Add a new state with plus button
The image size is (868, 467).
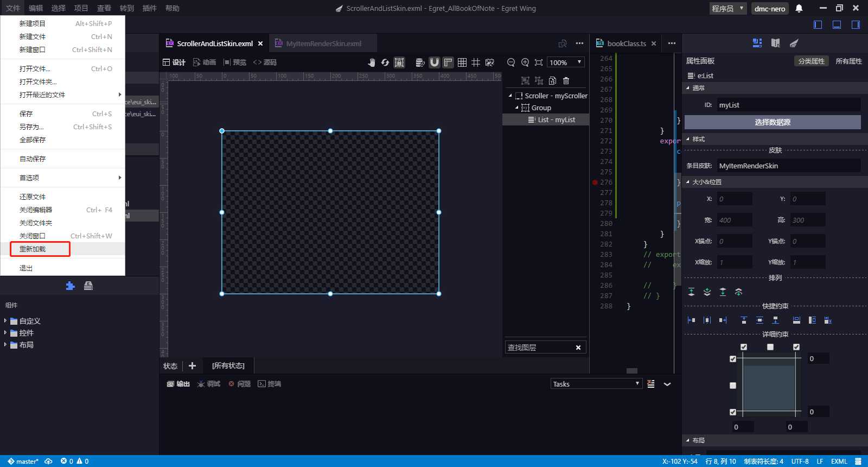point(192,366)
